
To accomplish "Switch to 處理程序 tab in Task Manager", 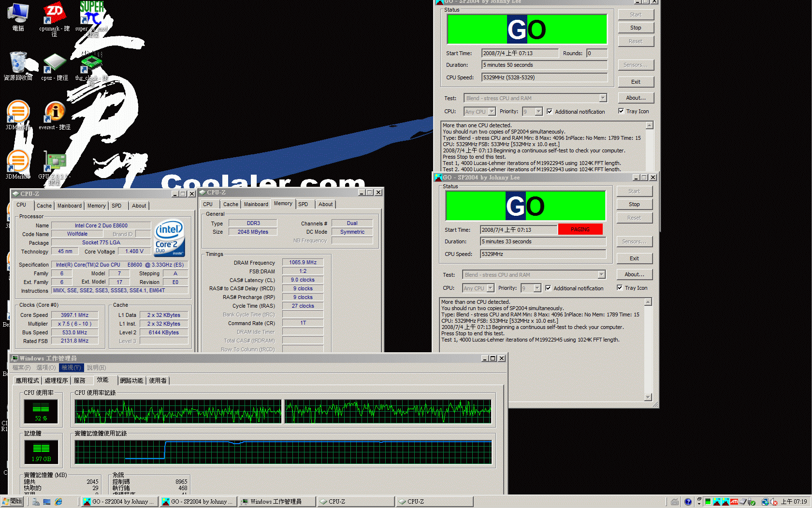I will [x=56, y=381].
